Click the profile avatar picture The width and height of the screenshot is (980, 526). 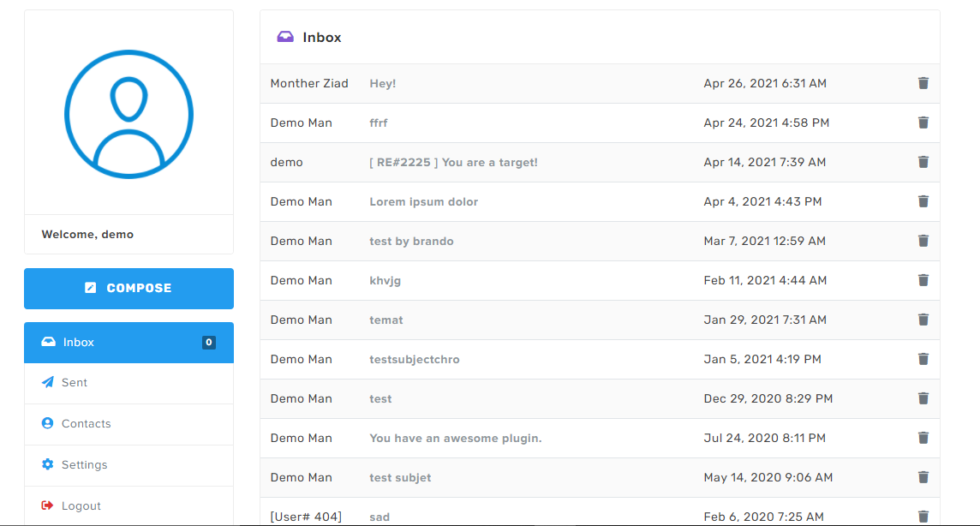click(128, 114)
